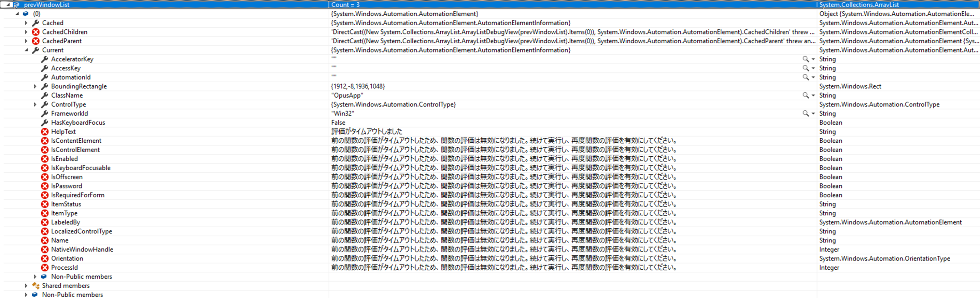
Task: Click the error icon beside CachedChildren
Action: [36, 32]
